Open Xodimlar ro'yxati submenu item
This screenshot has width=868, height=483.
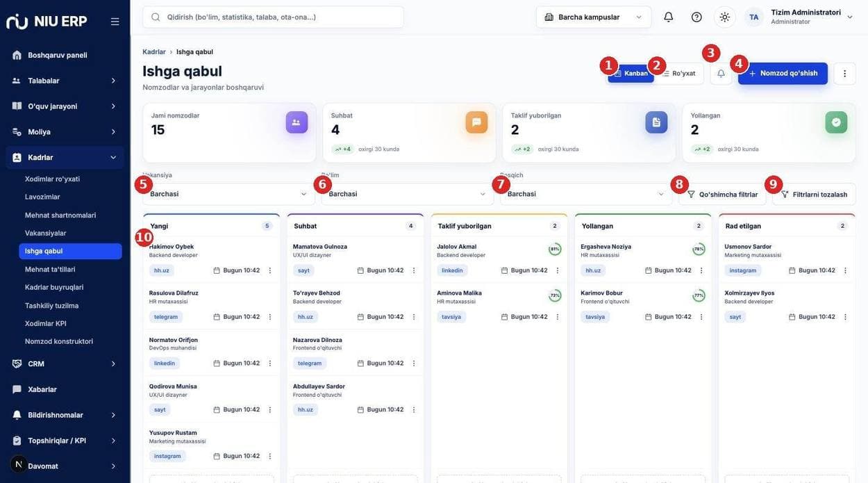(x=71, y=179)
